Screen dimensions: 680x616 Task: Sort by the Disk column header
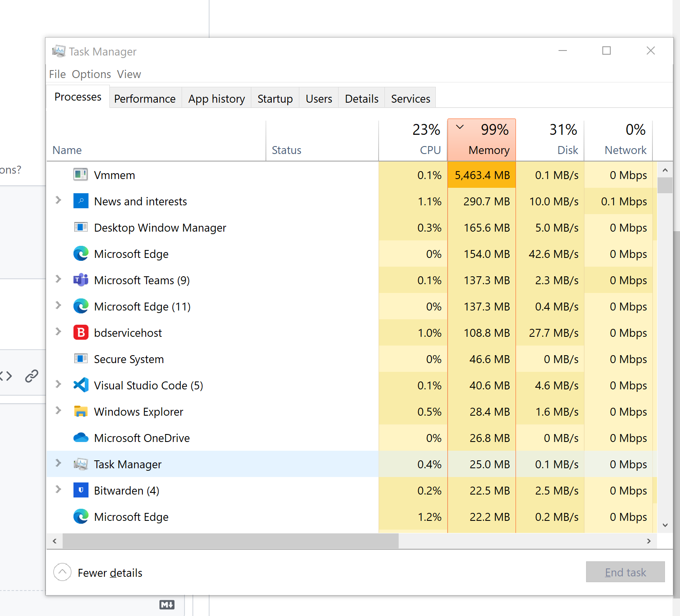[550, 141]
